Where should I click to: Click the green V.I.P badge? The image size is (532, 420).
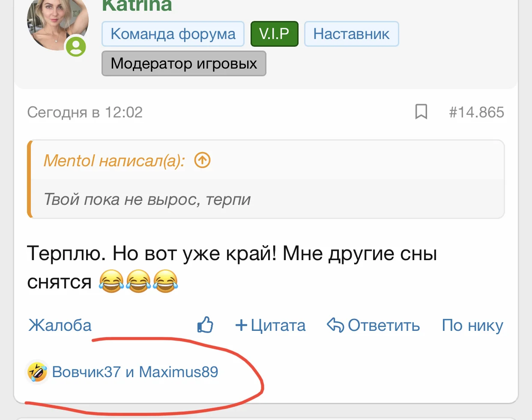(274, 34)
